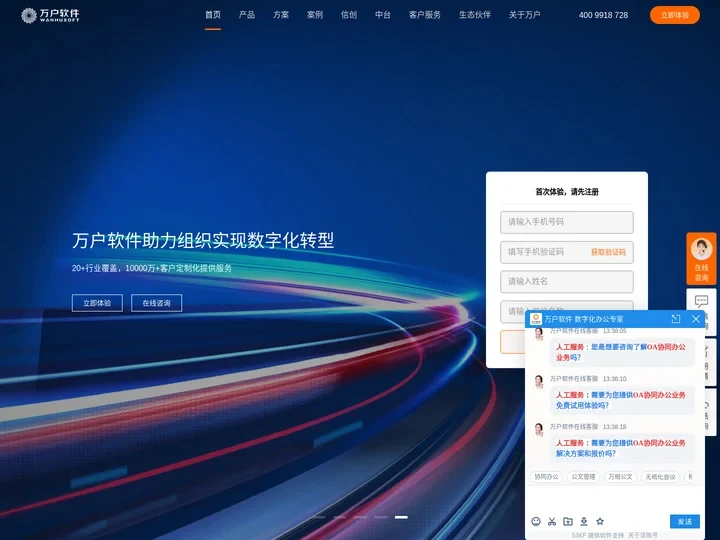
Task: Click the 首次体验，请先注册 form heading
Action: (x=567, y=192)
